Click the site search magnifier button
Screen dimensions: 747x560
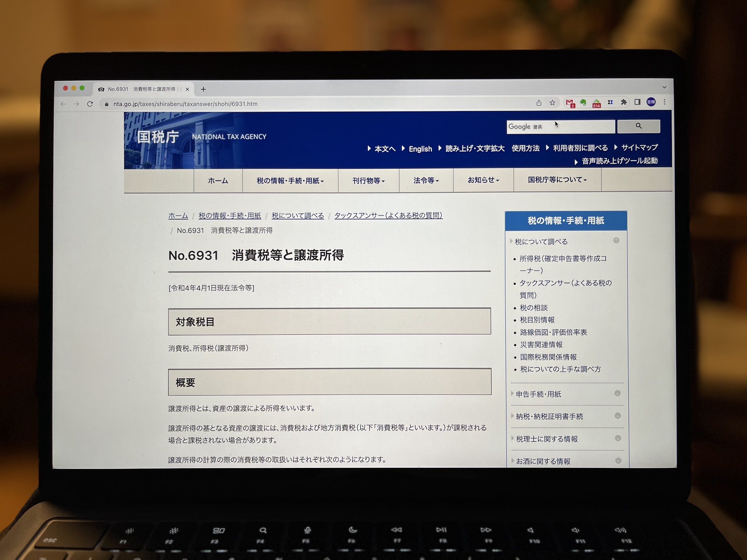pos(639,126)
